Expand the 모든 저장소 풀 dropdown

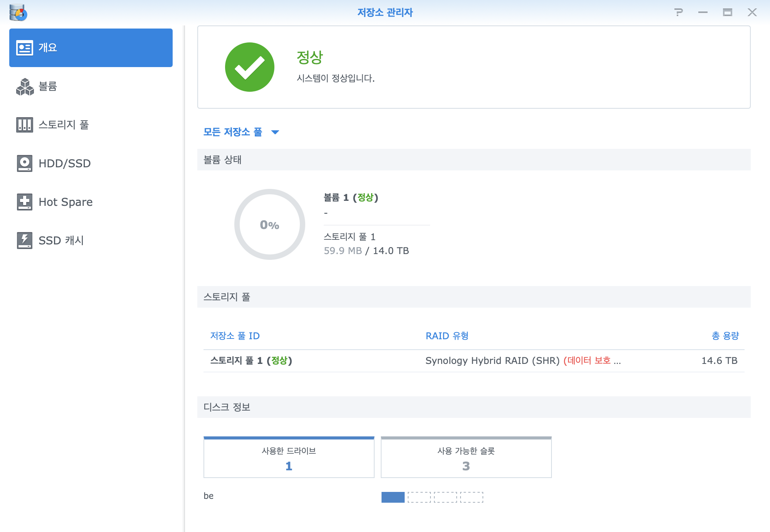point(233,132)
